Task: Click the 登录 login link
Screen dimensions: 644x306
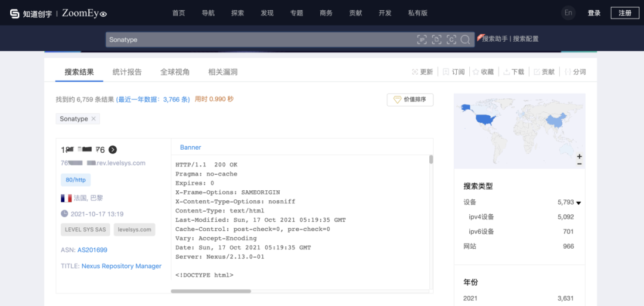Action: coord(594,13)
